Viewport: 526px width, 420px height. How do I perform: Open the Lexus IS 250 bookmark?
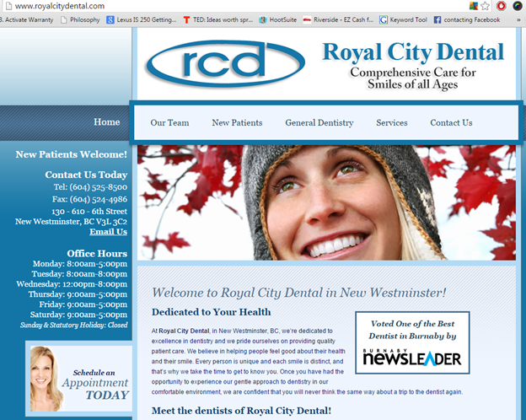click(x=142, y=19)
